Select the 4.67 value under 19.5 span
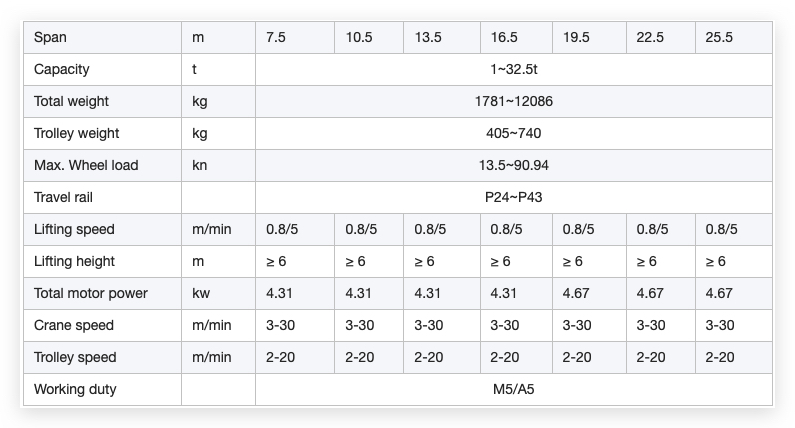Screen dimensions: 795x428 pyautogui.click(x=575, y=293)
